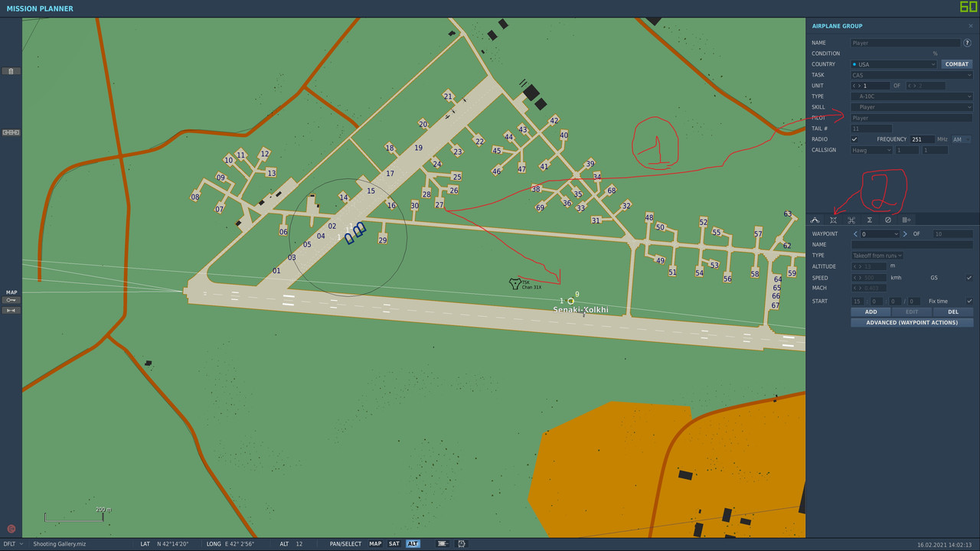The image size is (980, 551).
Task: Open the AM modulation dropdown
Action: coord(962,139)
